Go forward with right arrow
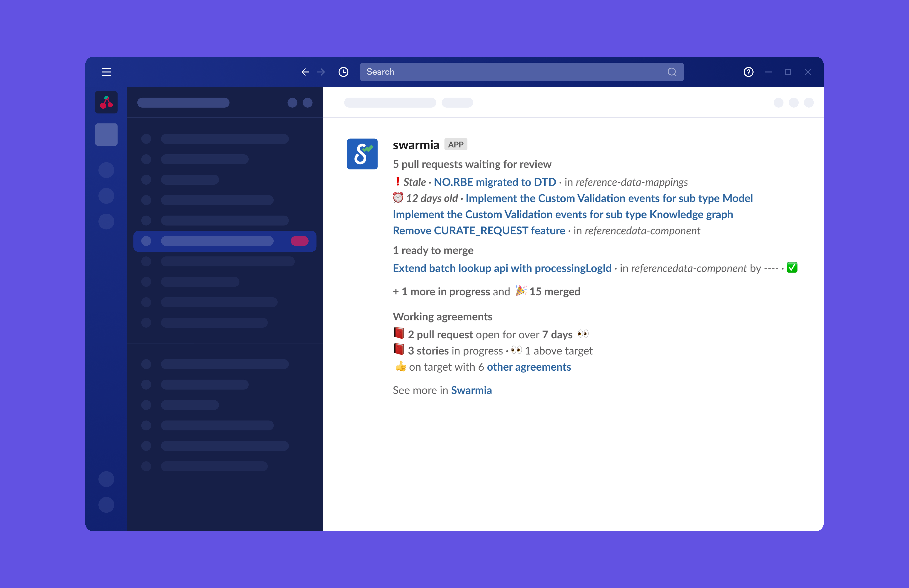The height and width of the screenshot is (588, 909). coord(321,72)
